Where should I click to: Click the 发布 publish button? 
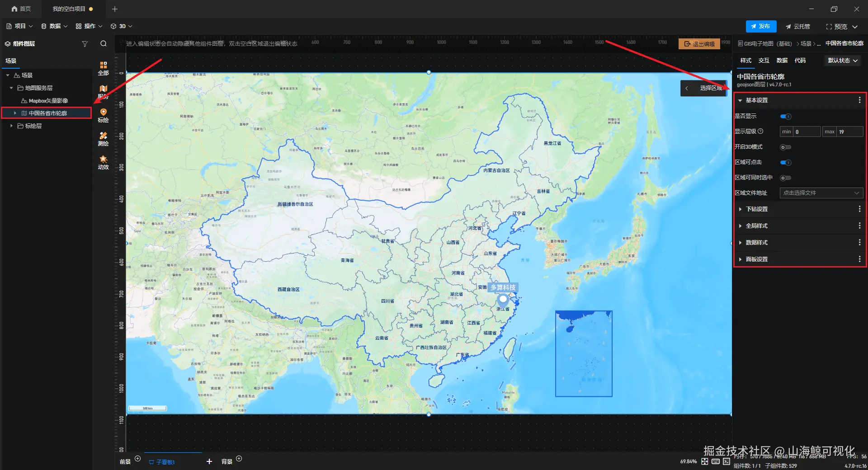[761, 26]
